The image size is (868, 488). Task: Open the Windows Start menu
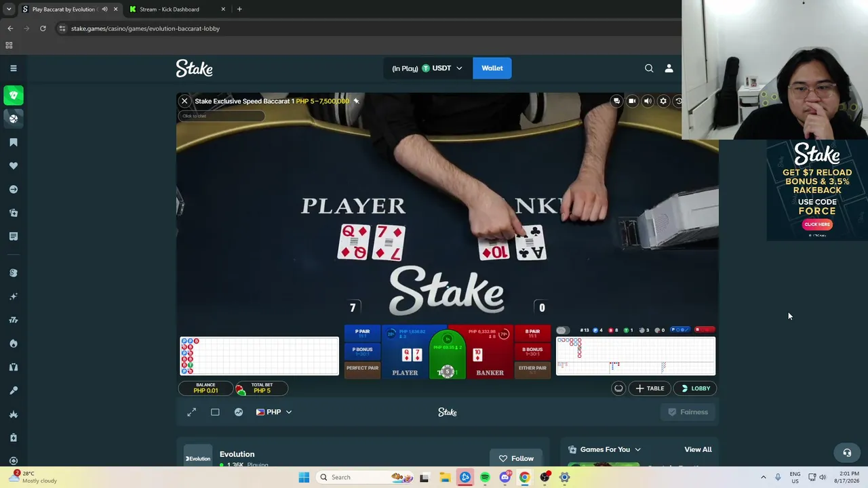[x=304, y=477]
